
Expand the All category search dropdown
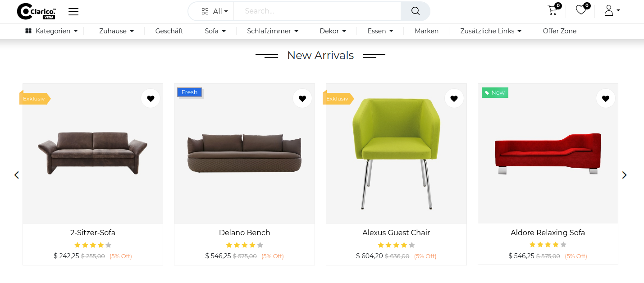[x=215, y=11]
